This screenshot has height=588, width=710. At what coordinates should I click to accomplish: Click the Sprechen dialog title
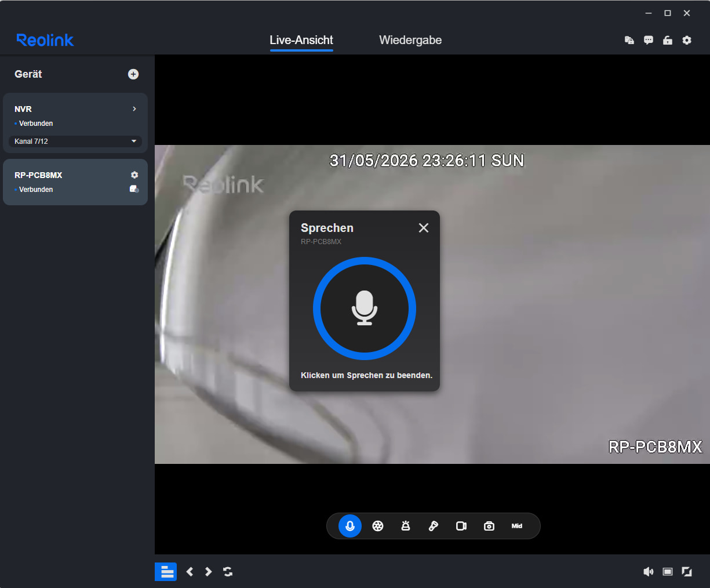(x=327, y=228)
